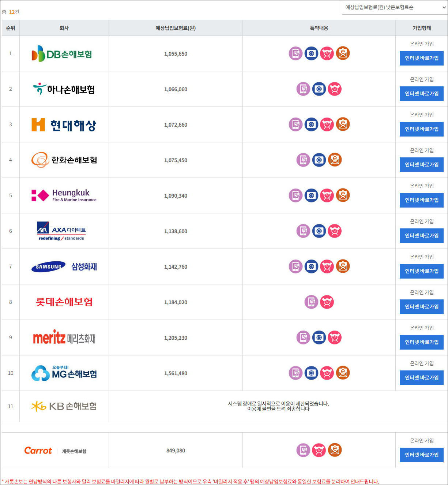Viewport: 448px width, 485px height.
Task: Click the orange e-mail envelope icon in the Carrot row
Action: [335, 450]
